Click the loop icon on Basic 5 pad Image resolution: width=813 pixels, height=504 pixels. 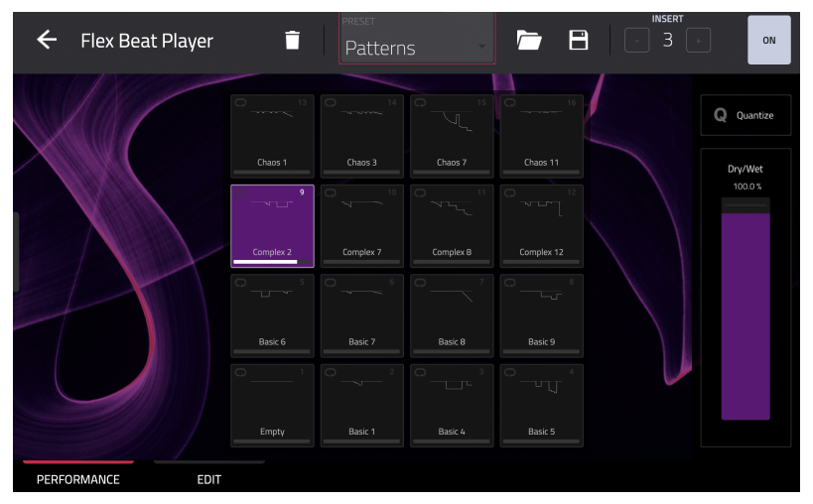coord(510,372)
